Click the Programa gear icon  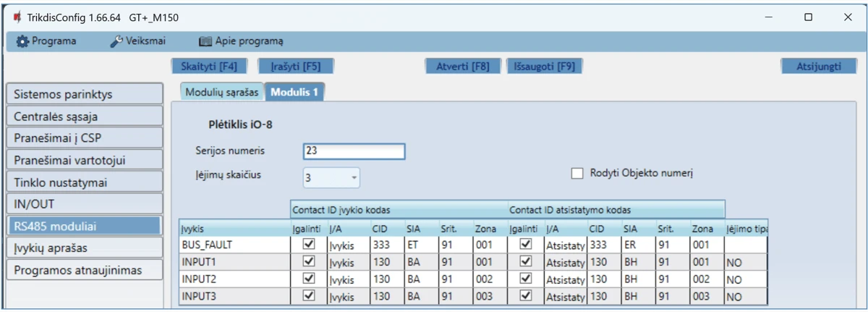coord(22,41)
